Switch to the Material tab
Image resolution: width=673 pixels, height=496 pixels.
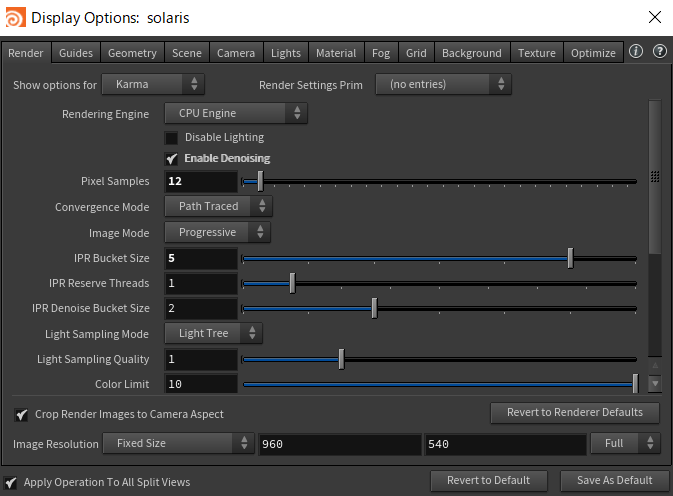coord(336,53)
